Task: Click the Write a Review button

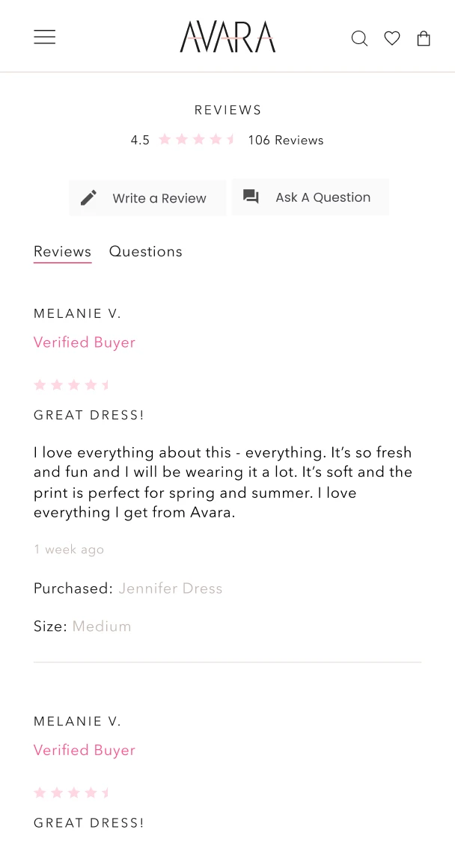Action: [147, 197]
